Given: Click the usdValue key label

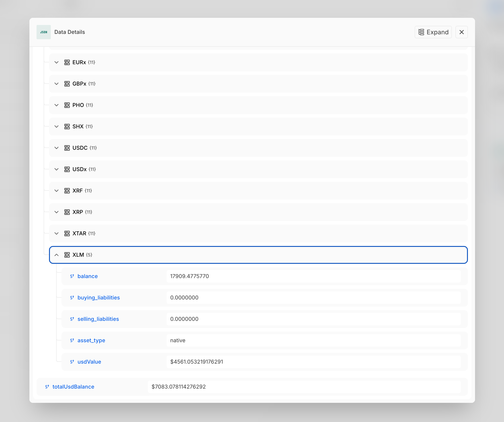Looking at the screenshot, I should (89, 362).
